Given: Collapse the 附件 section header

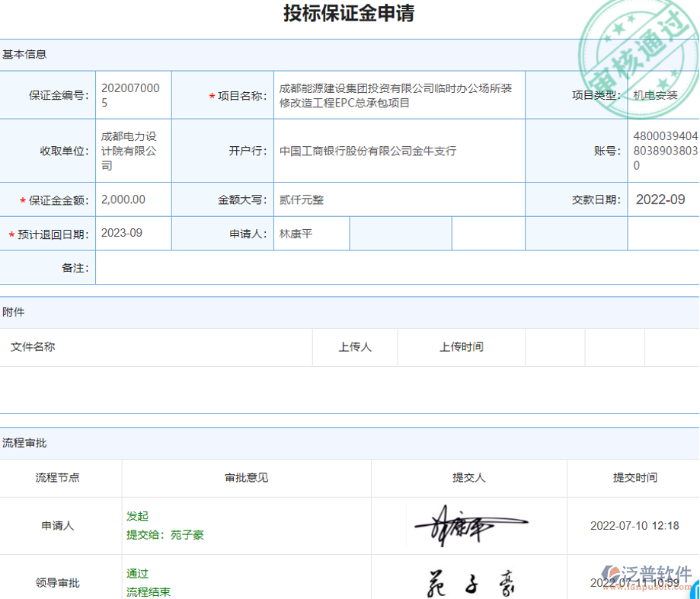Looking at the screenshot, I should click(x=15, y=313).
